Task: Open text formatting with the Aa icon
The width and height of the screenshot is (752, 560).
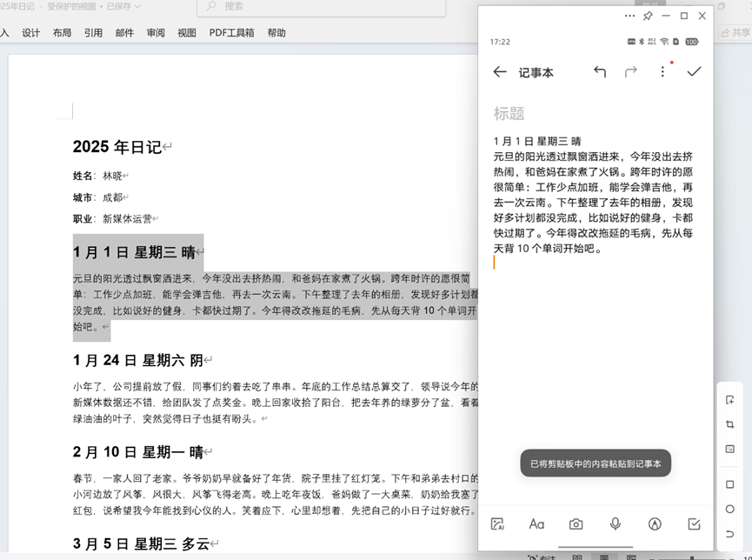Action: point(536,524)
